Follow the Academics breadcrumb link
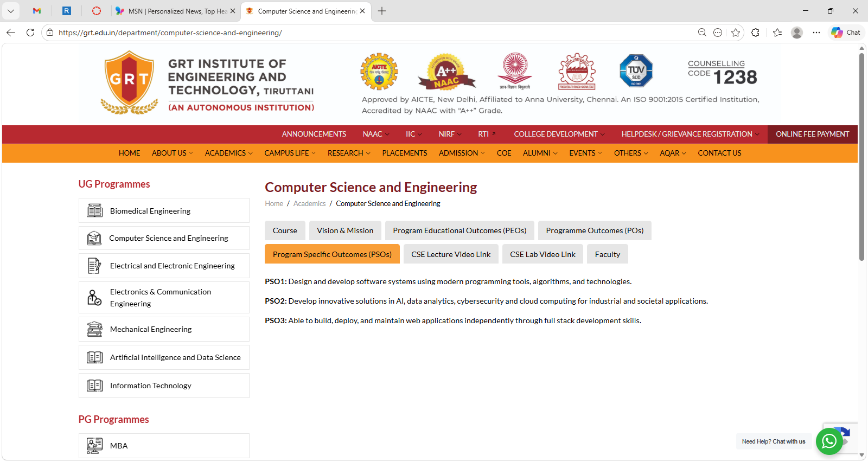 click(309, 204)
